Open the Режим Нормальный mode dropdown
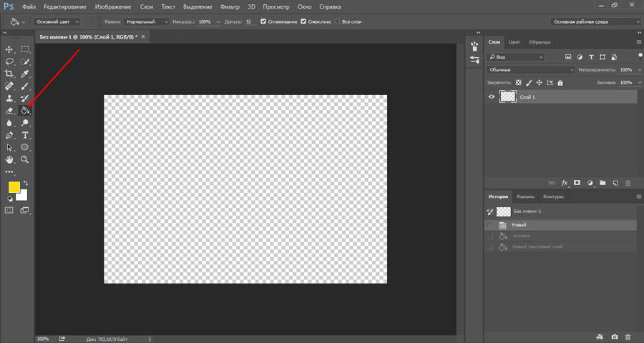This screenshot has height=343, width=644. (147, 21)
